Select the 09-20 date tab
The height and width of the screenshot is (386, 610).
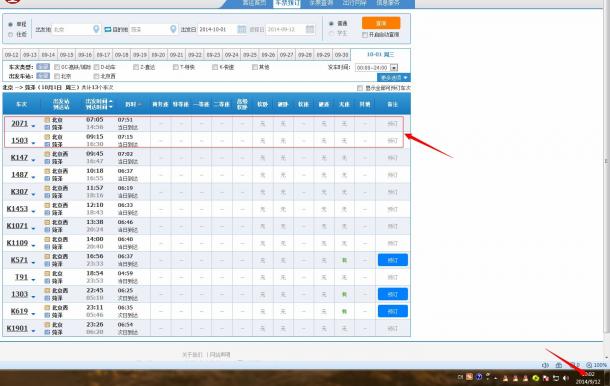coord(158,55)
